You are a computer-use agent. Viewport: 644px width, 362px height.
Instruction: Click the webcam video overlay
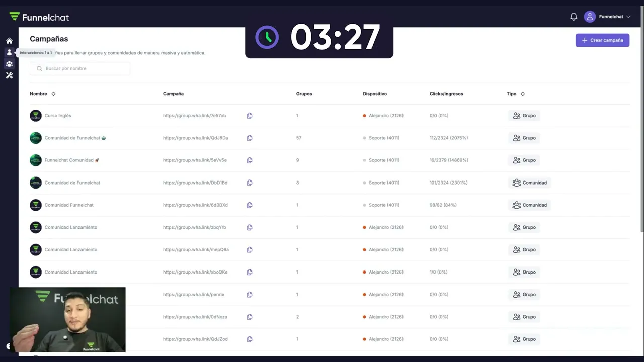67,320
